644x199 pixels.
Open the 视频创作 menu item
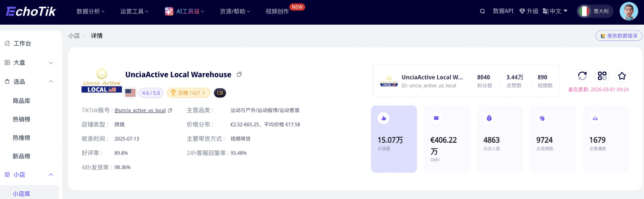(277, 11)
